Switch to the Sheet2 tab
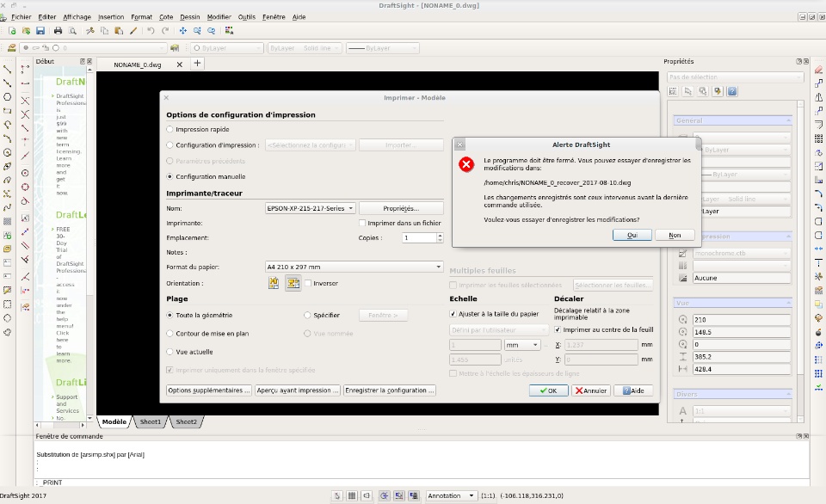The image size is (826, 504). point(186,421)
